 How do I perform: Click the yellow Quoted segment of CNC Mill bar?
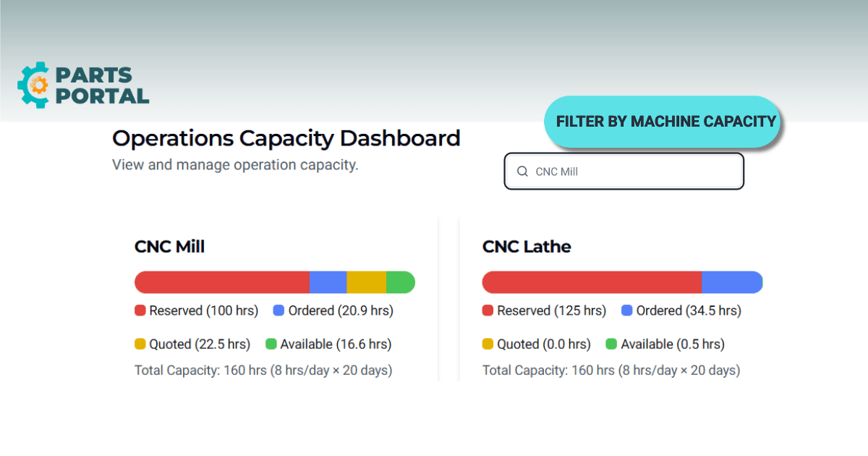click(367, 282)
